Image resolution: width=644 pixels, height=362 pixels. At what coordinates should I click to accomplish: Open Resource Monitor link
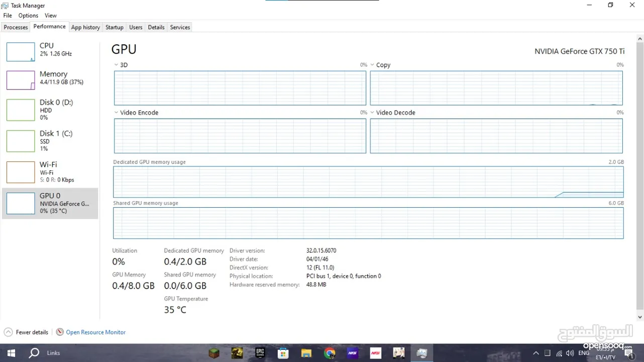click(96, 332)
